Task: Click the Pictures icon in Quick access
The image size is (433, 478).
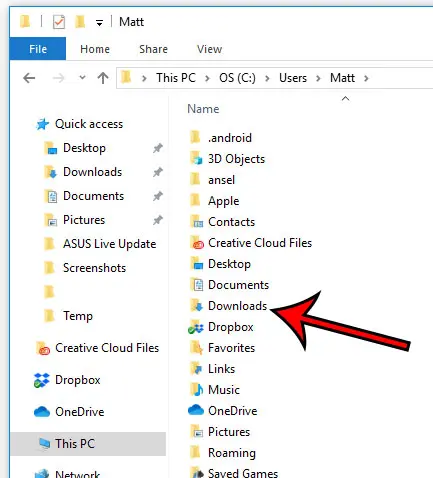Action: 51,220
